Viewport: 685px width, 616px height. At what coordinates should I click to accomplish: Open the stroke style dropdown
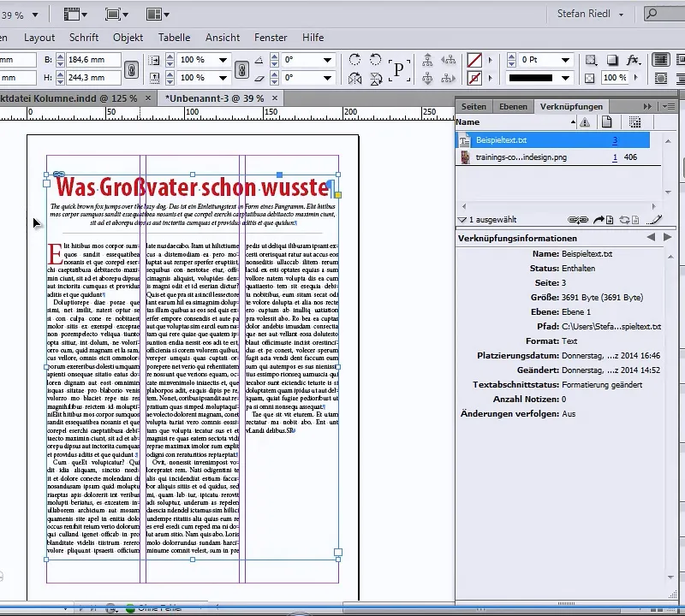coord(565,78)
